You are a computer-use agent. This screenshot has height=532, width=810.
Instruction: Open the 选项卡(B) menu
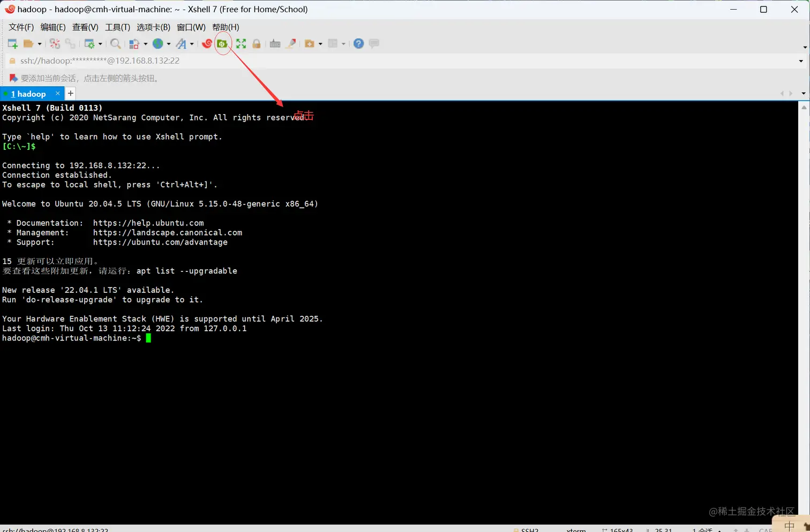[153, 27]
